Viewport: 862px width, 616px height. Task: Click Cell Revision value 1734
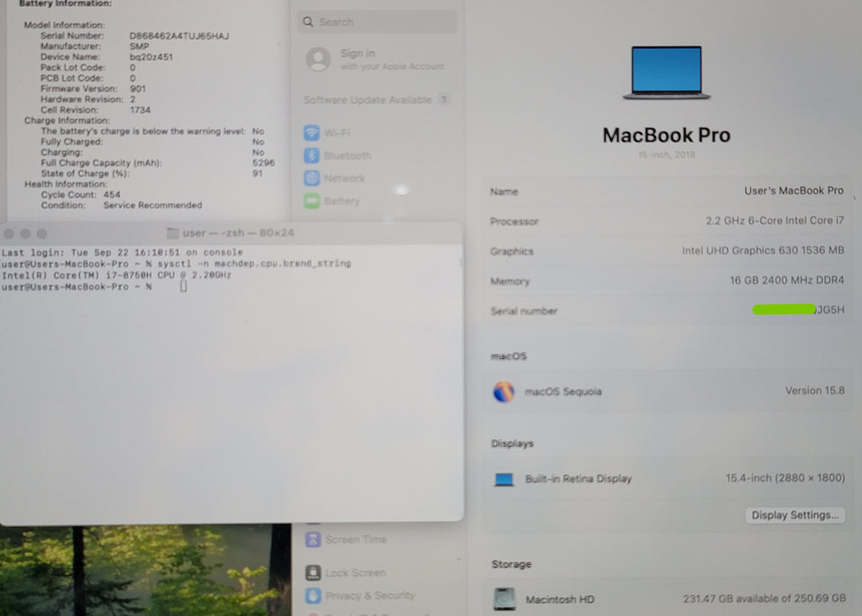click(x=140, y=110)
